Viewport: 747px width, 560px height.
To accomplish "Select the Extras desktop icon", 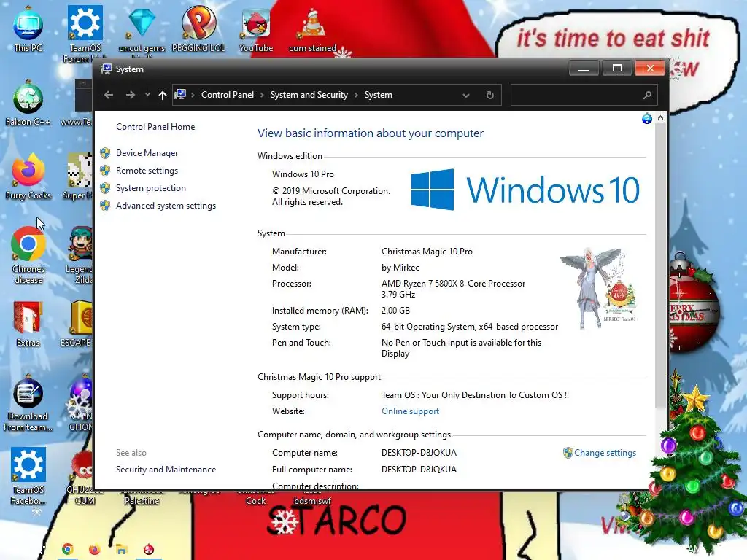I will tap(28, 324).
